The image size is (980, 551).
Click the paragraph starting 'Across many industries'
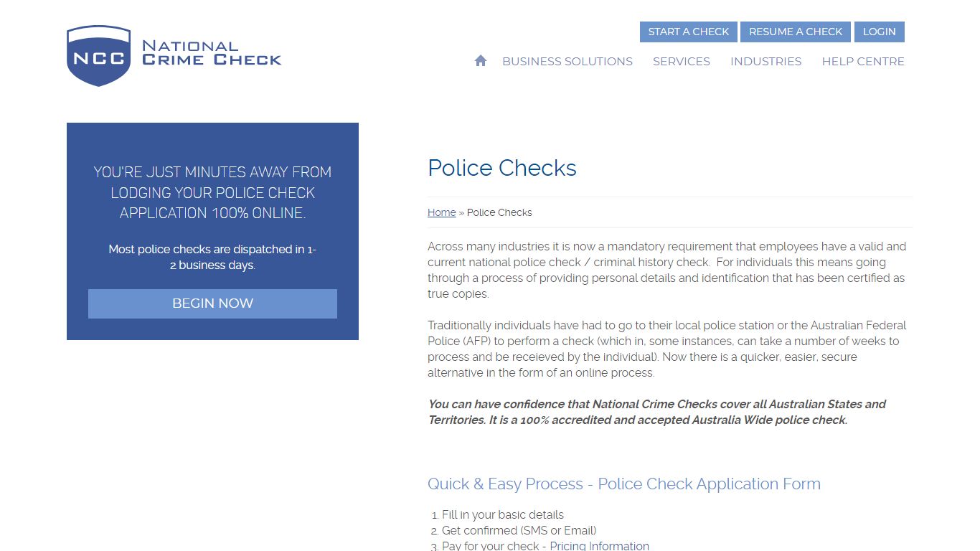coord(667,270)
